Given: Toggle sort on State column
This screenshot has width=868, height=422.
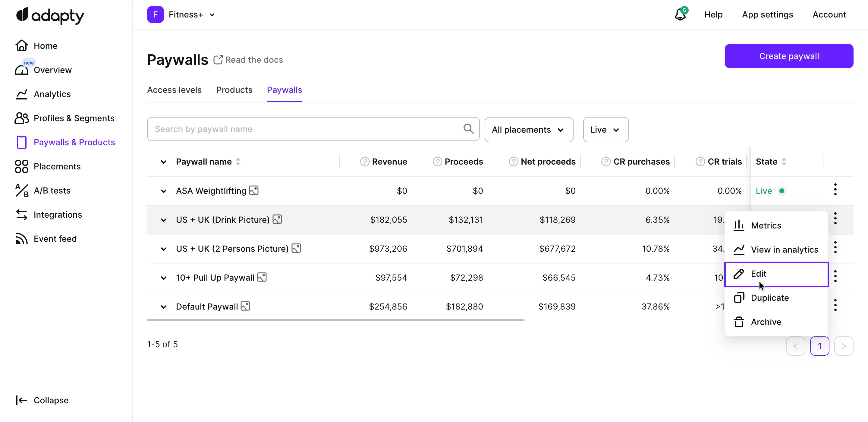Looking at the screenshot, I should point(784,162).
